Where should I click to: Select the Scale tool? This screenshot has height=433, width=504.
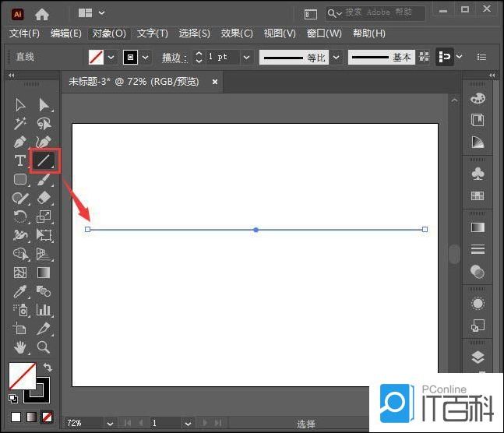click(x=44, y=216)
